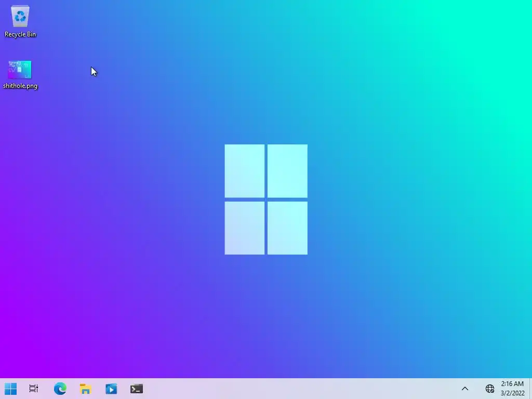Launch the terminal from the taskbar
Screen dimensions: 532x399
(137, 389)
